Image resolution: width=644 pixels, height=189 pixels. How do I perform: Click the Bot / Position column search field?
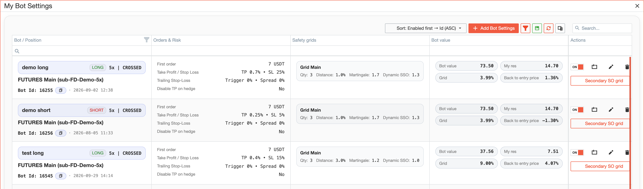tap(82, 51)
